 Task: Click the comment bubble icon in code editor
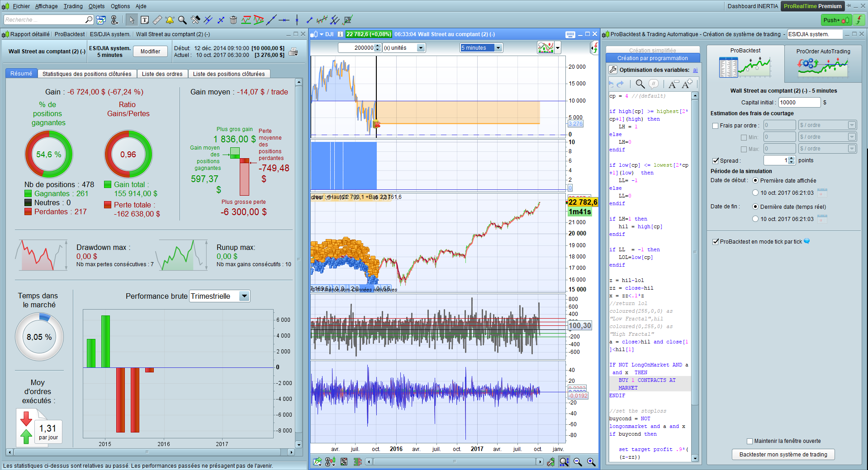(653, 84)
